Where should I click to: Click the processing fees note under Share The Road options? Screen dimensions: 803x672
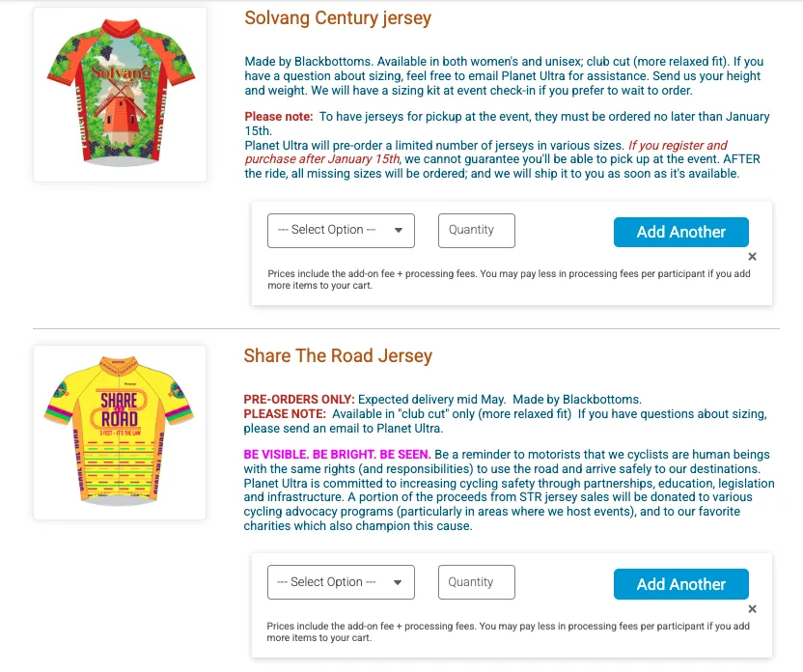(x=509, y=632)
